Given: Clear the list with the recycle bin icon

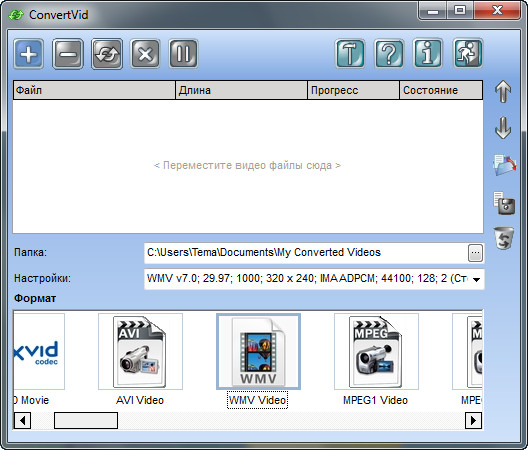Looking at the screenshot, I should tap(504, 238).
